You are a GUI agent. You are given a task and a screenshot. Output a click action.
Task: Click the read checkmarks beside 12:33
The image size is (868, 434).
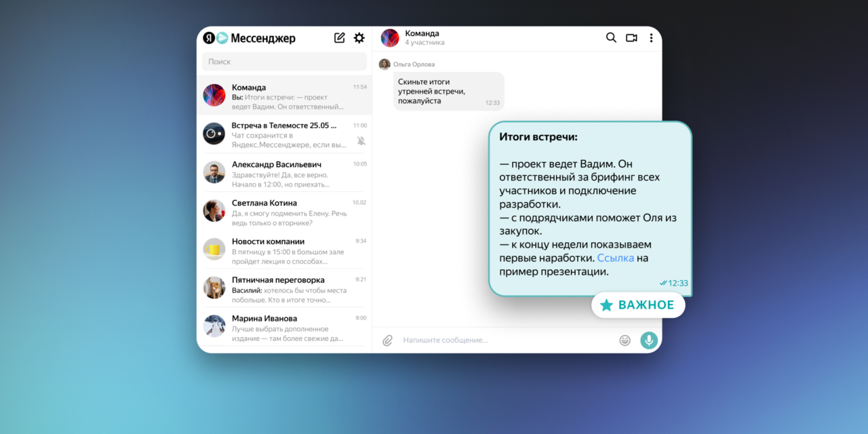pyautogui.click(x=663, y=283)
